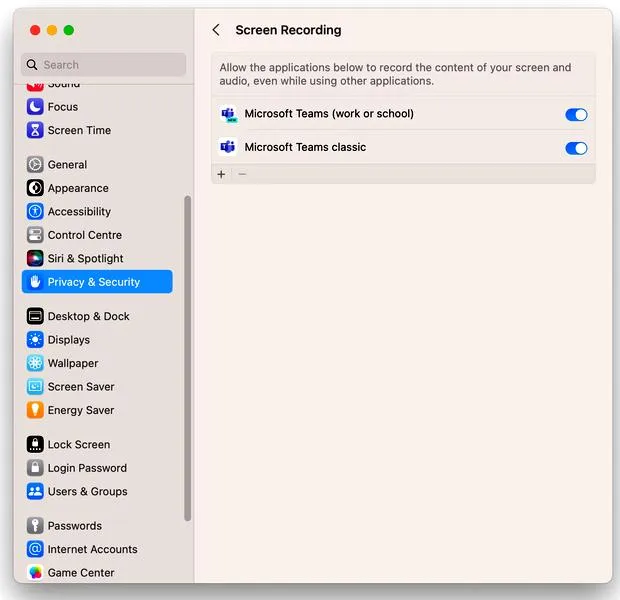Viewport: 620px width, 600px height.
Task: Select the Microsoft Teams (work or school) label
Action: pos(329,114)
